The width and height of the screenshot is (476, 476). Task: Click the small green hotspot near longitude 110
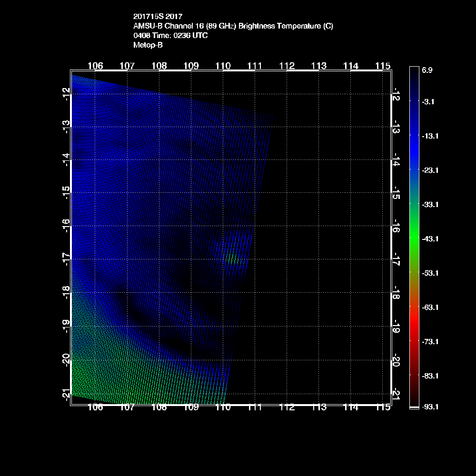pyautogui.click(x=232, y=259)
